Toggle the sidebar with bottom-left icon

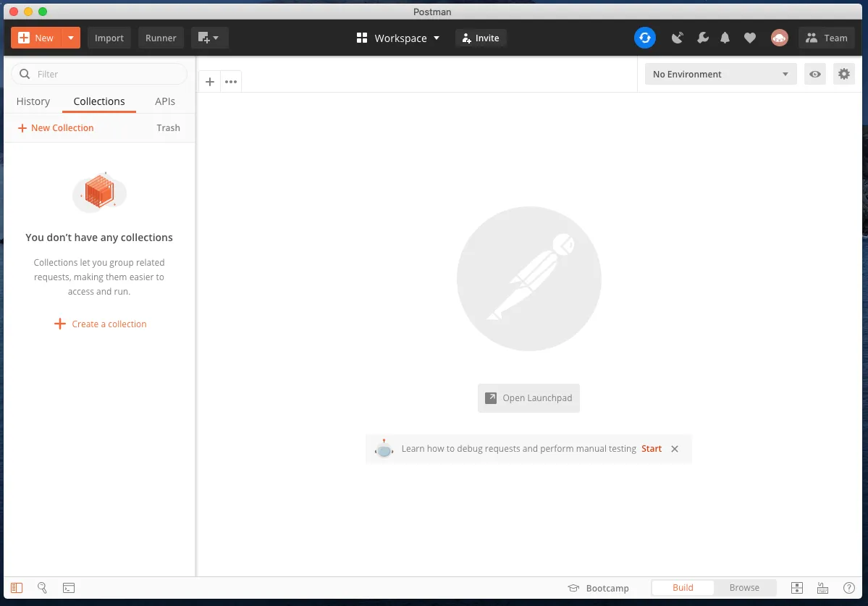[17, 588]
